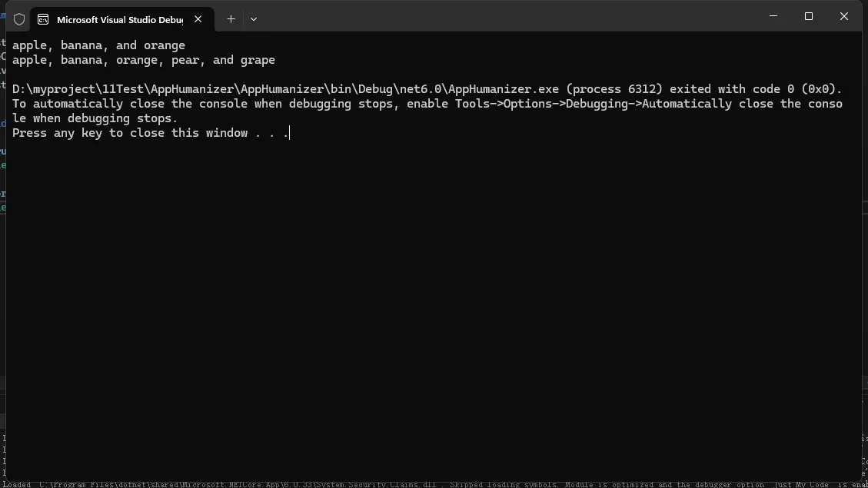Open a new terminal tab with plus icon

[231, 18]
